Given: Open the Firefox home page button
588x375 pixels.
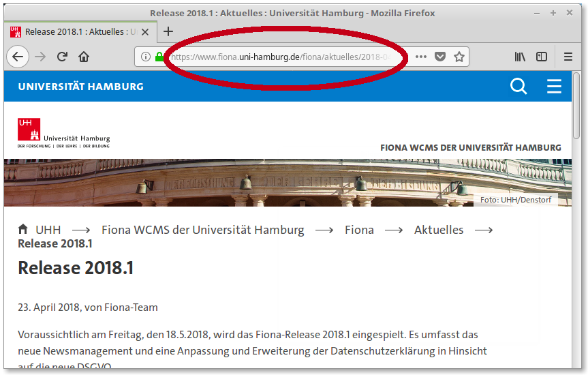Looking at the screenshot, I should tap(84, 57).
